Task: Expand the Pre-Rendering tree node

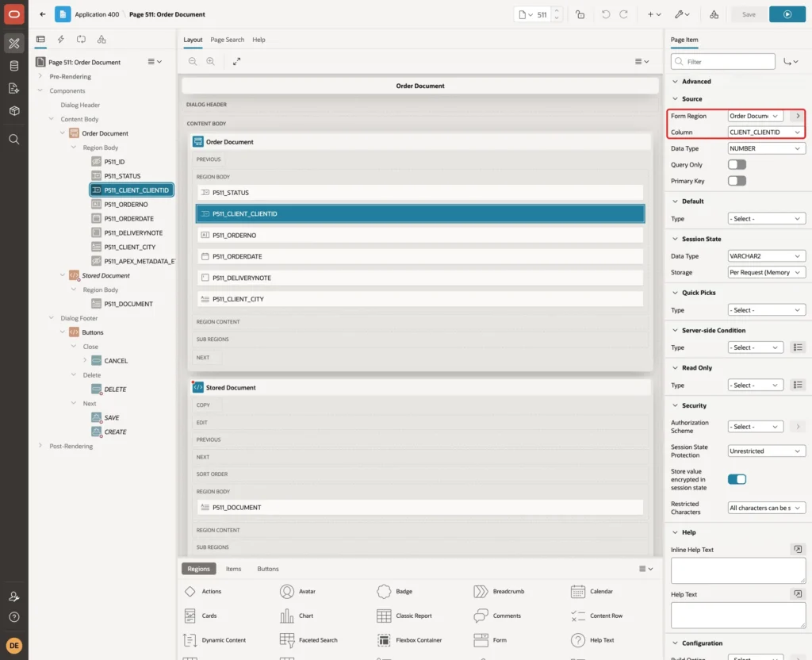Action: 40,76
